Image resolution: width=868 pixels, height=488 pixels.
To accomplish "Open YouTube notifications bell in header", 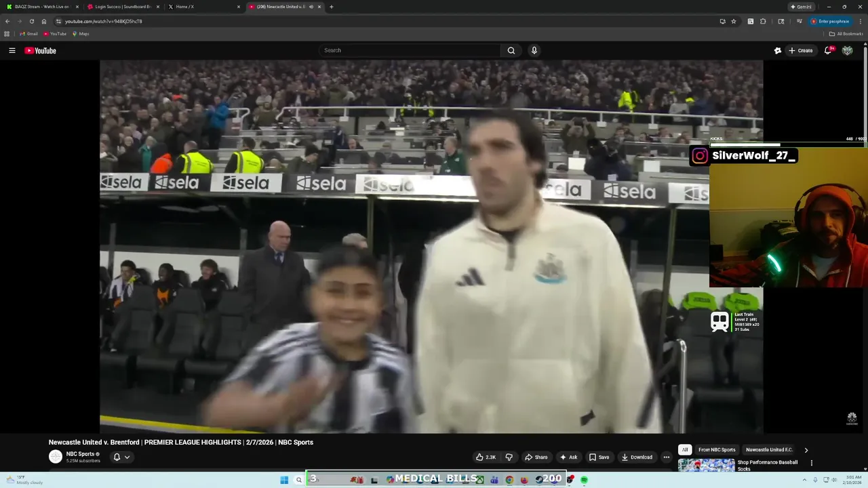I will [x=827, y=50].
